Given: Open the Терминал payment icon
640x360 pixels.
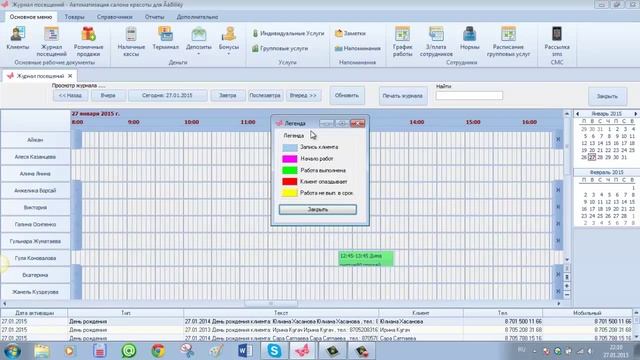Looking at the screenshot, I should click(x=165, y=38).
